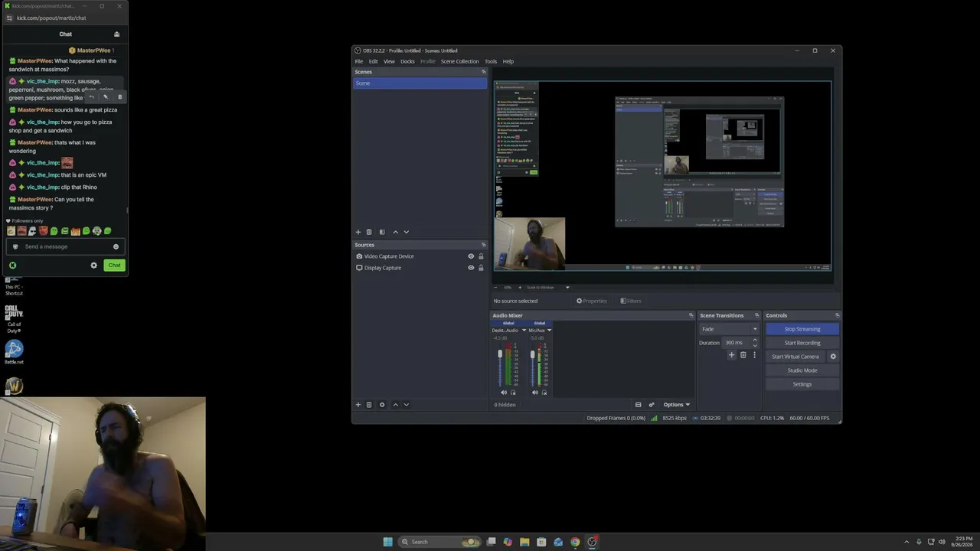Expand the Fade transition dropdown
The height and width of the screenshot is (551, 980).
(x=729, y=329)
